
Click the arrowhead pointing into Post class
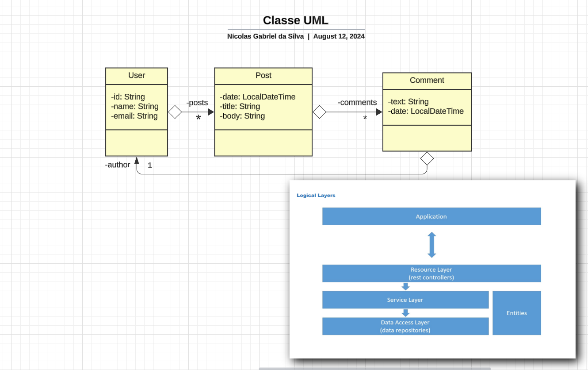click(x=211, y=112)
